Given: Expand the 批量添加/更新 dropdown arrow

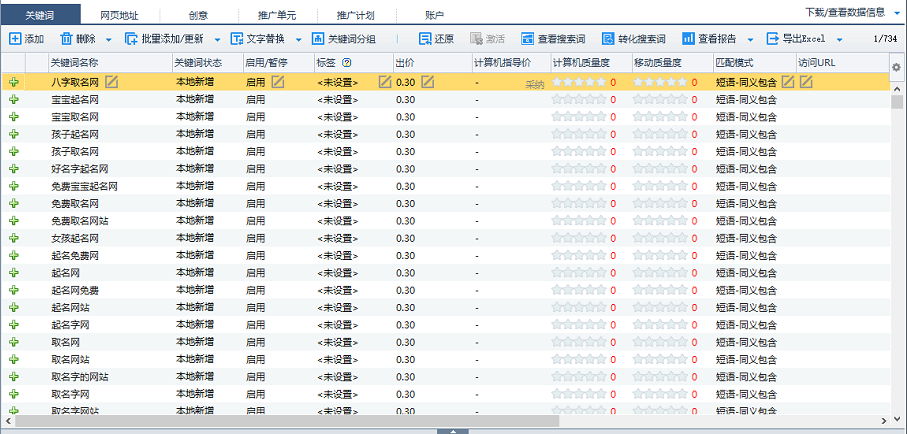Looking at the screenshot, I should (x=217, y=39).
